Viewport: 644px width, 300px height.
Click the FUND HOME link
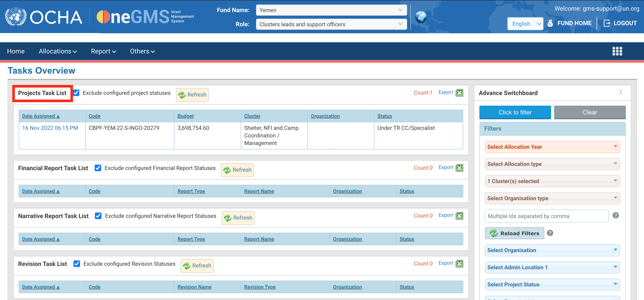click(x=574, y=23)
